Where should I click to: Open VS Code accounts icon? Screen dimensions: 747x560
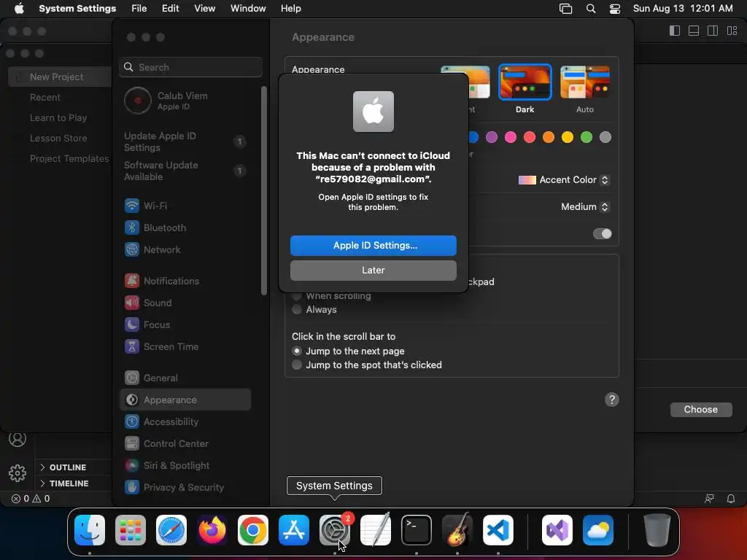point(18,439)
